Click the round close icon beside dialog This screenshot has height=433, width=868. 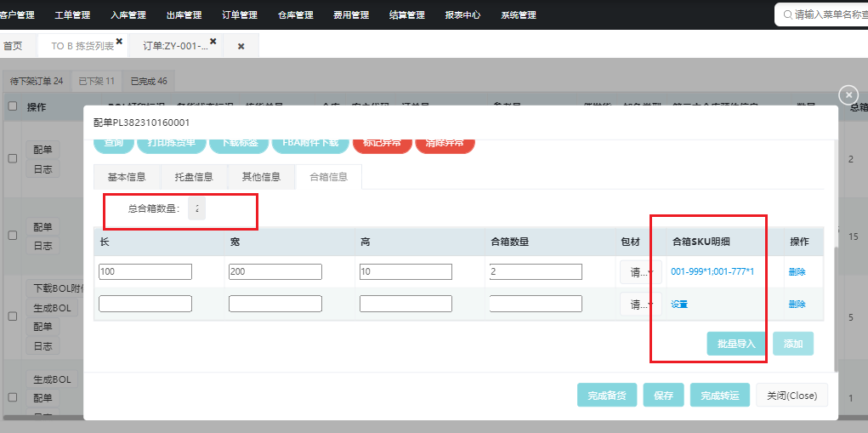pos(848,95)
